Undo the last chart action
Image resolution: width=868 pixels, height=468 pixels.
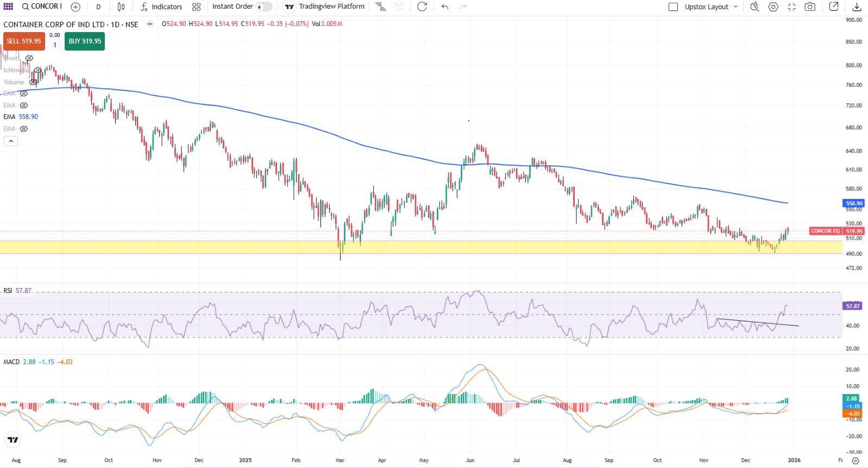coord(445,7)
